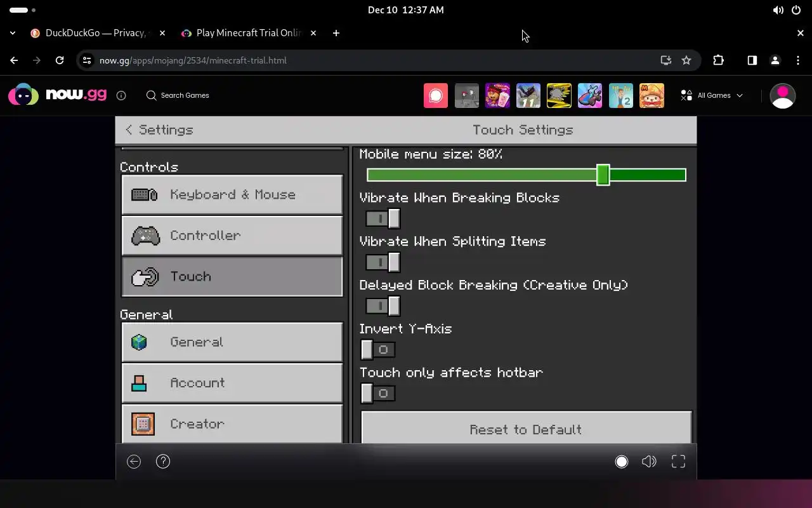Click the player back arrow icon
Screen dimensions: 812x508
tap(134, 462)
